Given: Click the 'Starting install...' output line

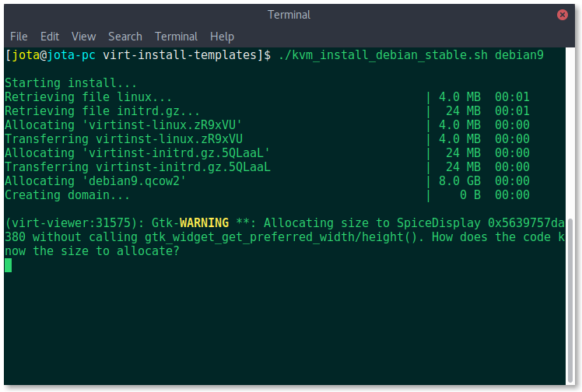Looking at the screenshot, I should (71, 83).
